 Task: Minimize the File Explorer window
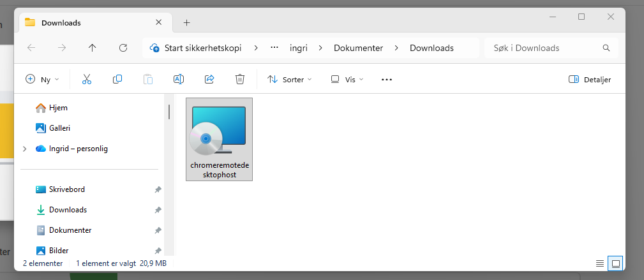[553, 17]
